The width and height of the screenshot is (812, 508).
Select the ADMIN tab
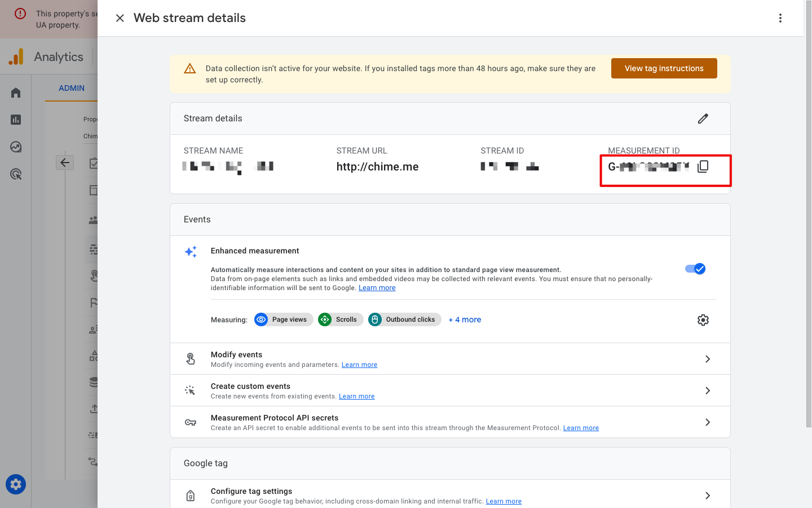pos(72,88)
